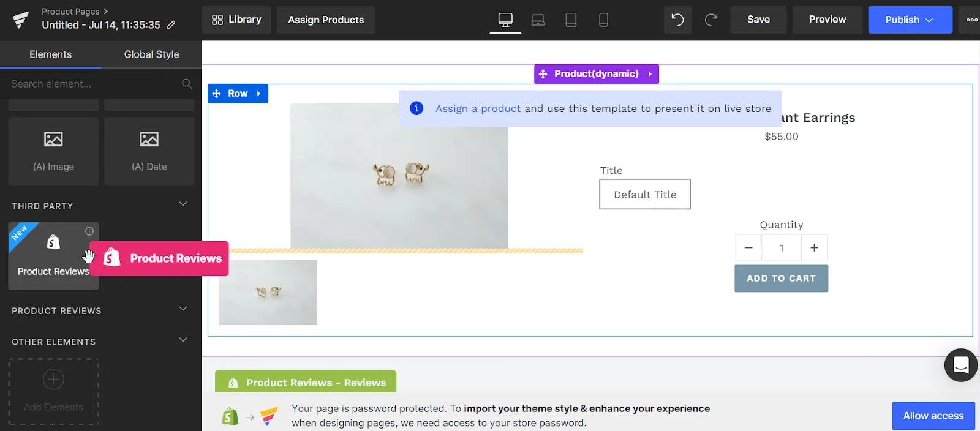Image resolution: width=980 pixels, height=431 pixels.
Task: Open more options ellipsis menu
Action: click(971, 20)
